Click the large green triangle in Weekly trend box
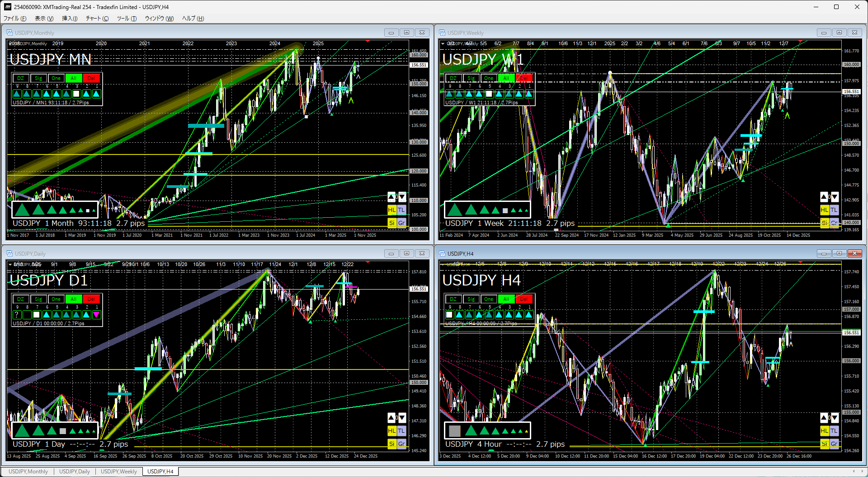The image size is (868, 477). click(x=455, y=210)
